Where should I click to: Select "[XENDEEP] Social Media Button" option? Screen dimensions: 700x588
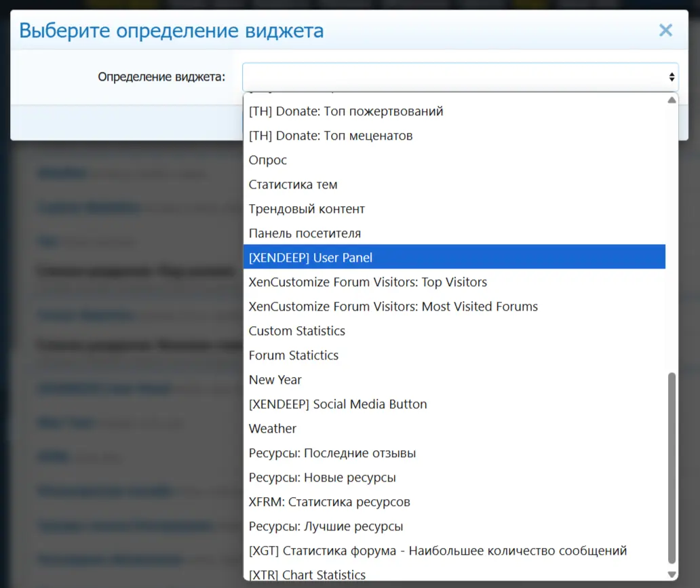(338, 404)
